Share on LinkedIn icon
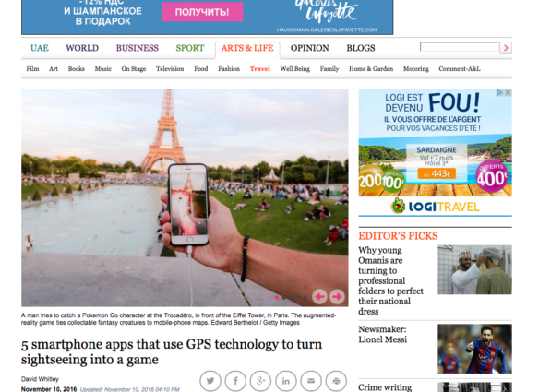The width and height of the screenshot is (539, 392). pos(286,381)
